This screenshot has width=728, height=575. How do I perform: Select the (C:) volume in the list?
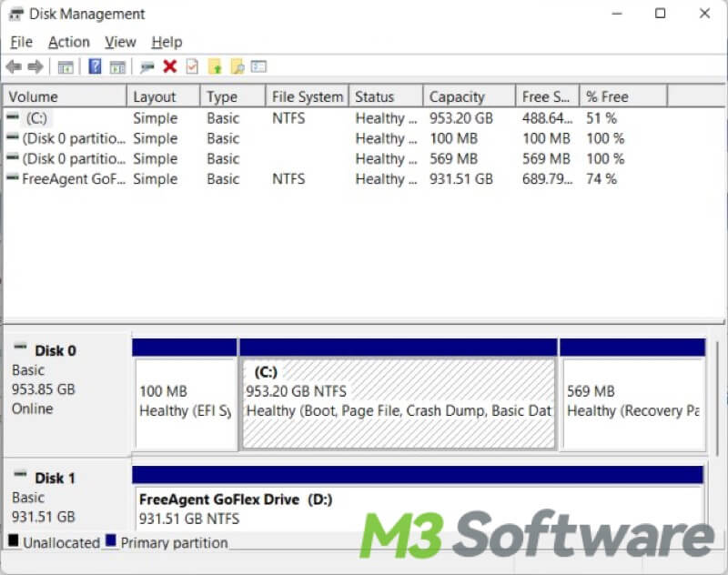36,118
